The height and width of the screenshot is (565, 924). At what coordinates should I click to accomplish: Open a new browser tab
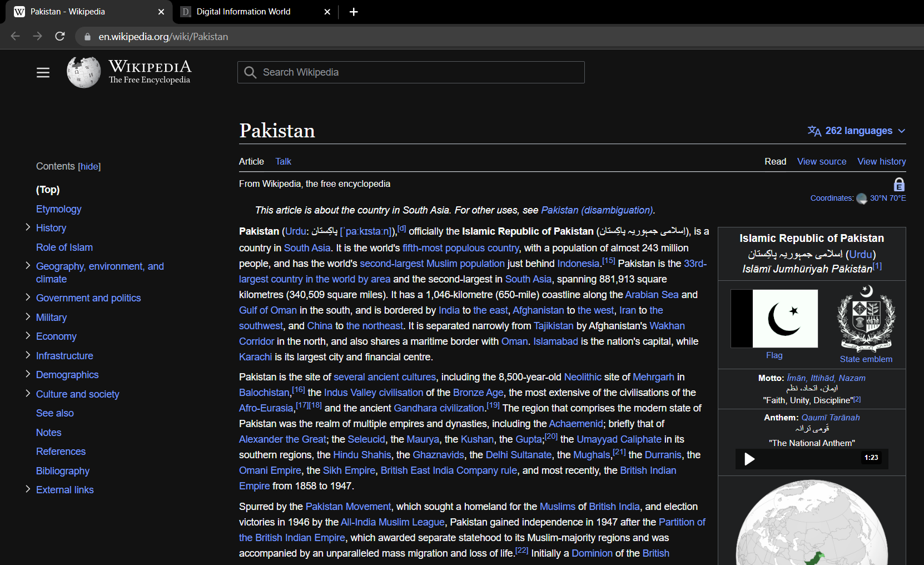click(x=354, y=12)
